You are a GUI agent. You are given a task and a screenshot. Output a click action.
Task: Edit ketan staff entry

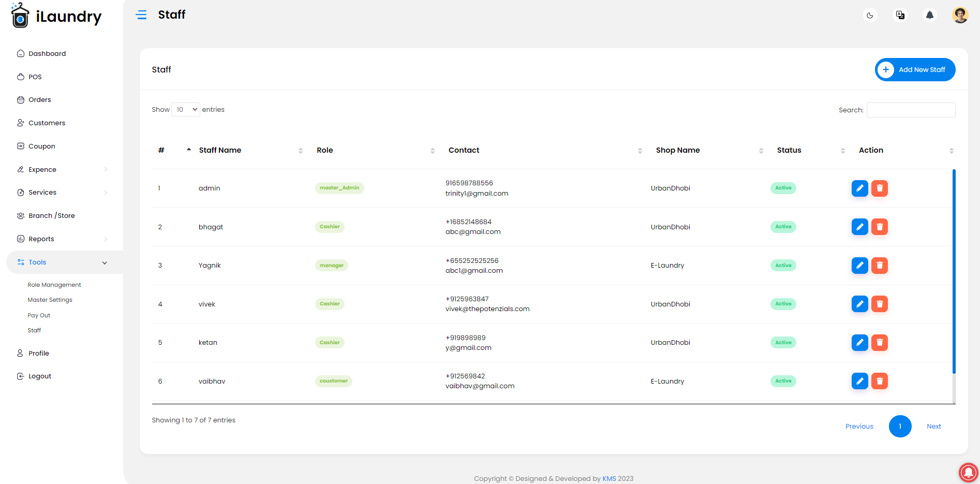(859, 343)
